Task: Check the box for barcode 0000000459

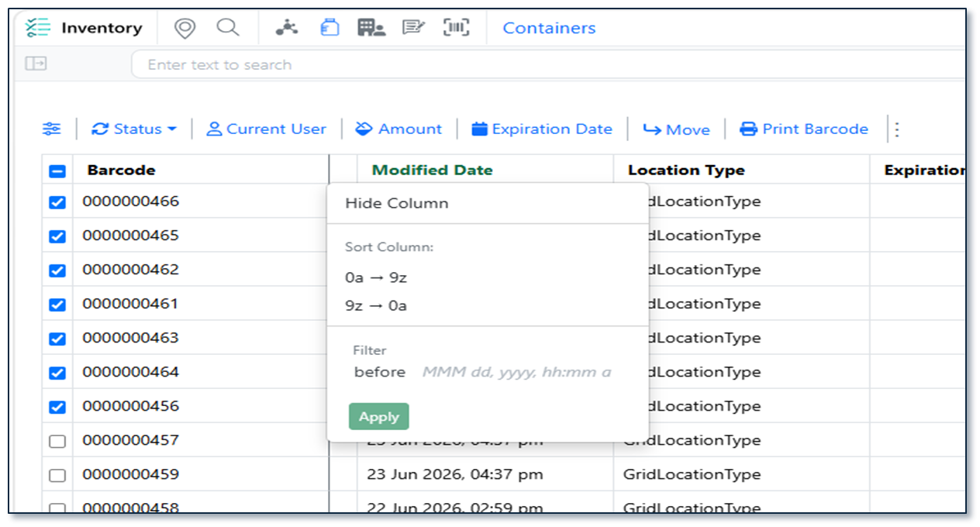Action: (57, 475)
